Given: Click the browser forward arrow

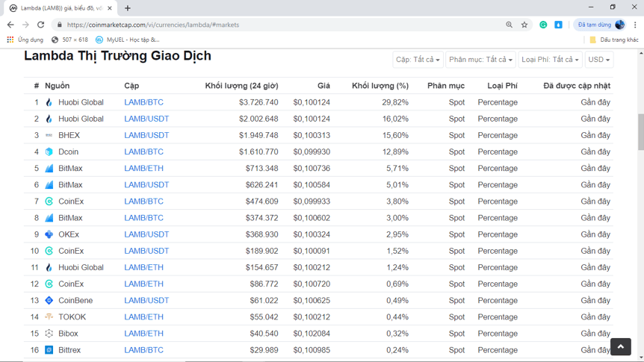Looking at the screenshot, I should pos(25,25).
